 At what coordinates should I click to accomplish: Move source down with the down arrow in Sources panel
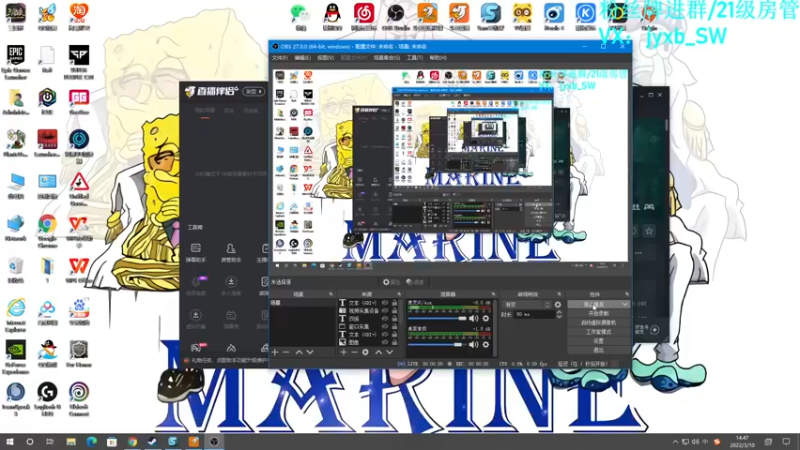pyautogui.click(x=389, y=352)
